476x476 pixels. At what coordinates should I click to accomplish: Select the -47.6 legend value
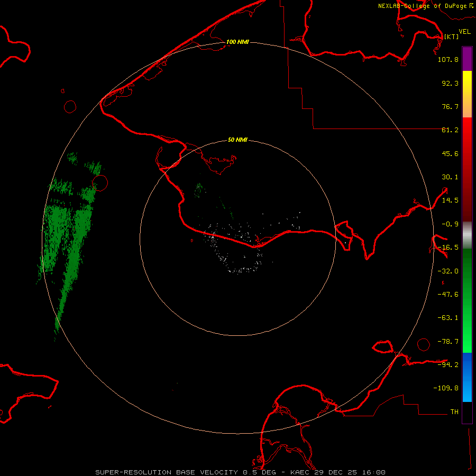[x=448, y=295]
